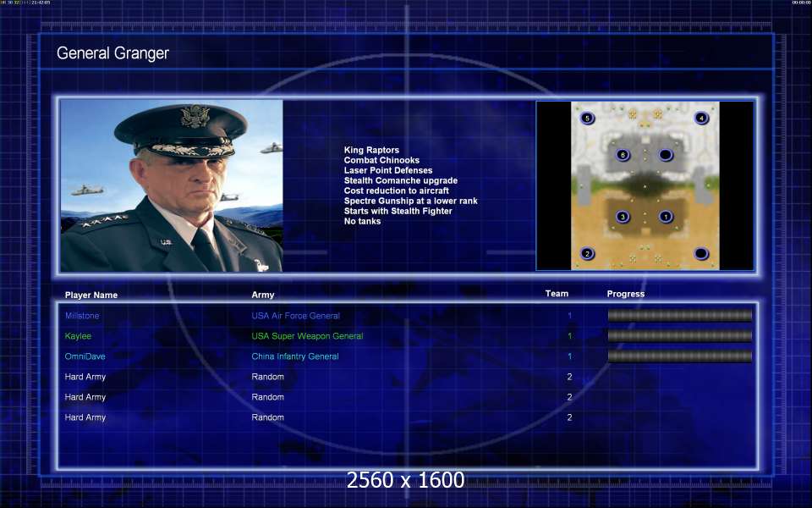This screenshot has width=812, height=508.
Task: Click start position 1 on the map
Action: coord(666,217)
